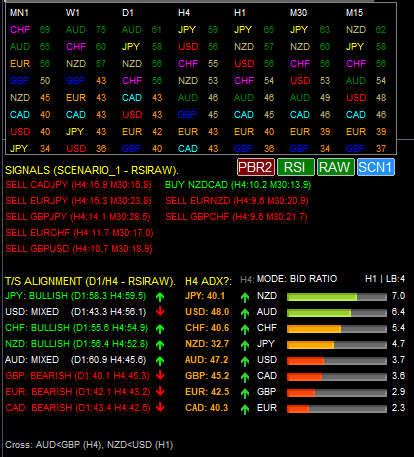Click the SELL EURJPY signal
The width and height of the screenshot is (414, 457).
pyautogui.click(x=78, y=201)
